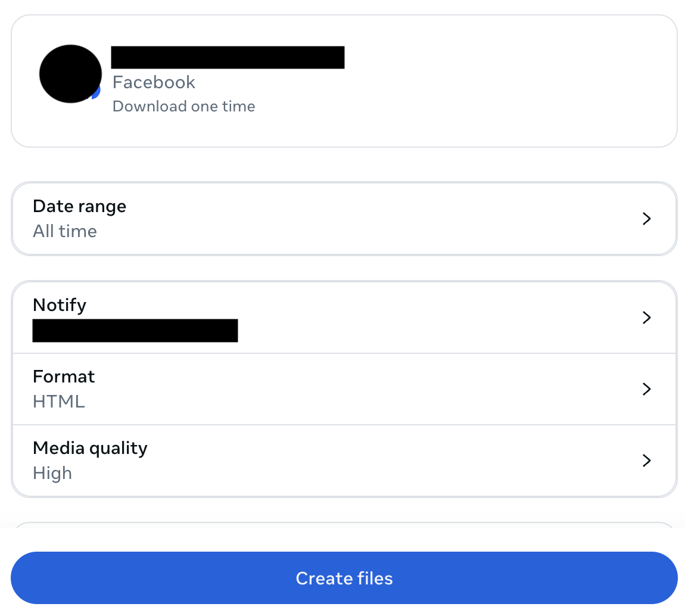This screenshot has height=616, width=685.
Task: Click the HTML format value
Action: (x=59, y=402)
